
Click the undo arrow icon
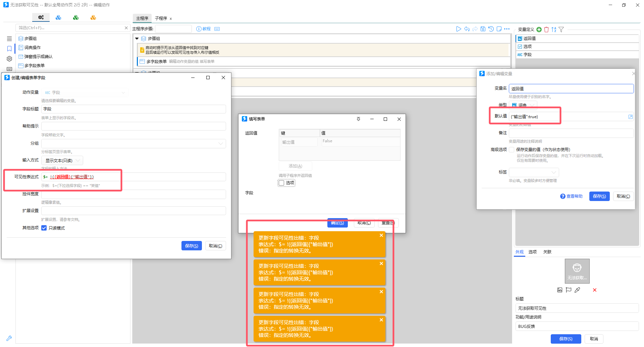tap(467, 29)
